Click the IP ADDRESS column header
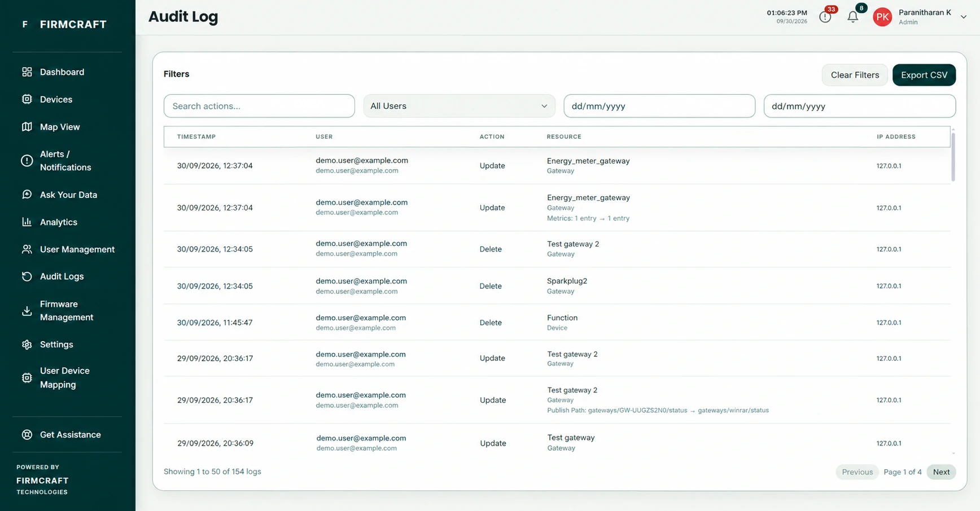The width and height of the screenshot is (980, 511). 896,137
